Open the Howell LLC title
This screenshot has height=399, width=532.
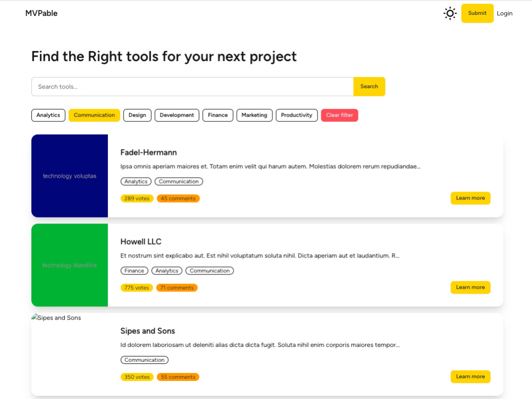point(141,242)
